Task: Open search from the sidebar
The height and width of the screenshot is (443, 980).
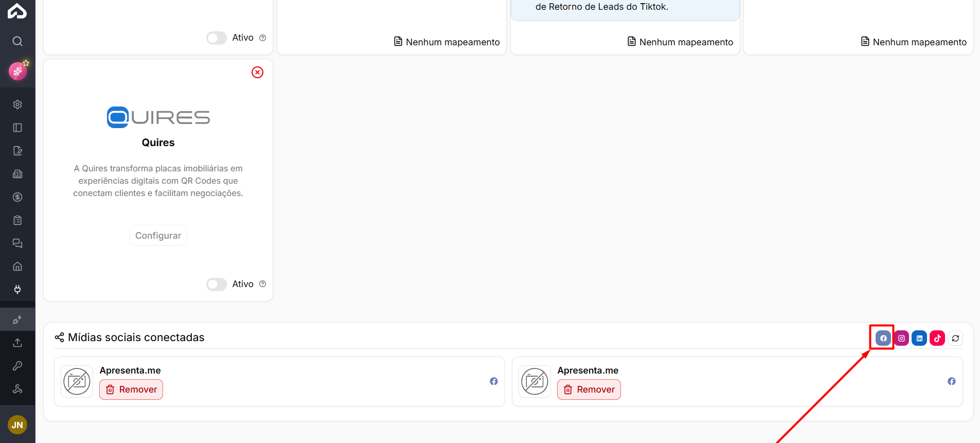Action: [x=17, y=41]
